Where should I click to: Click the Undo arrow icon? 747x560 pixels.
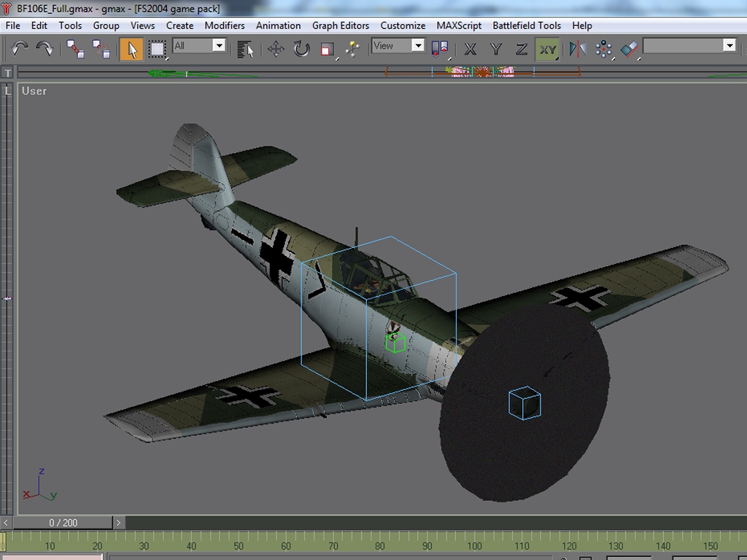20,49
